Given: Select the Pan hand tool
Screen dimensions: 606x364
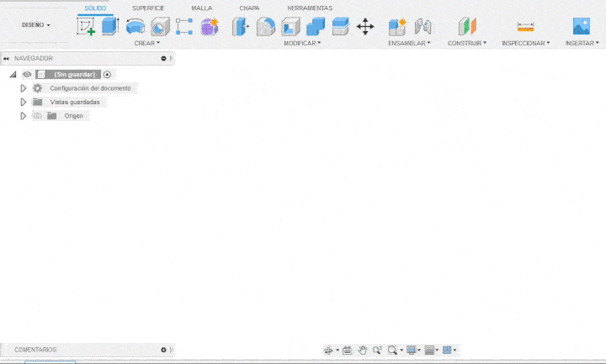Looking at the screenshot, I should 363,350.
